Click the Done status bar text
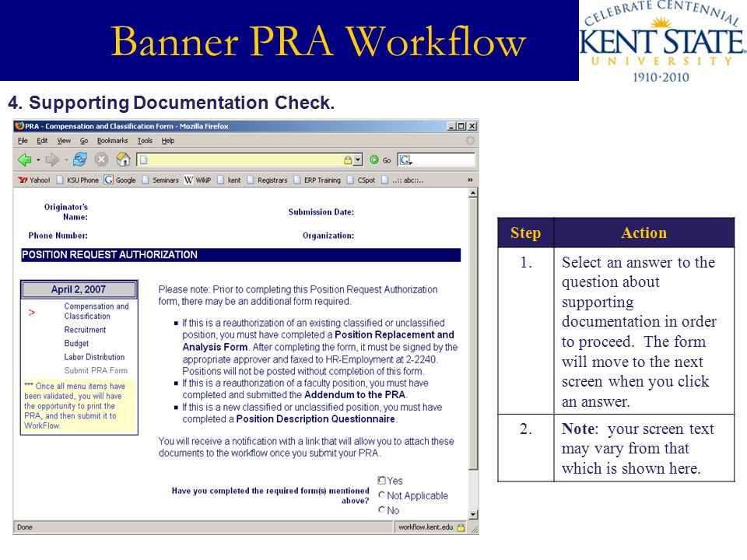Viewport: 747px width, 560px height. pyautogui.click(x=25, y=527)
